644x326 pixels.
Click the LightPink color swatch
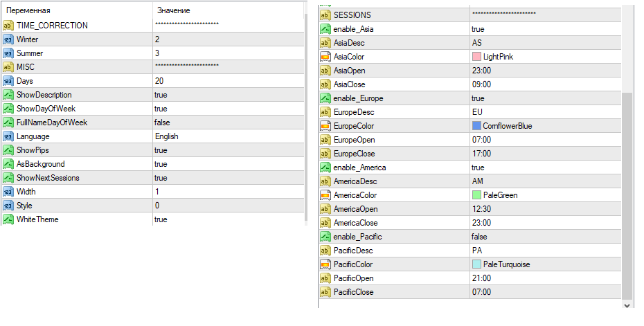[476, 57]
